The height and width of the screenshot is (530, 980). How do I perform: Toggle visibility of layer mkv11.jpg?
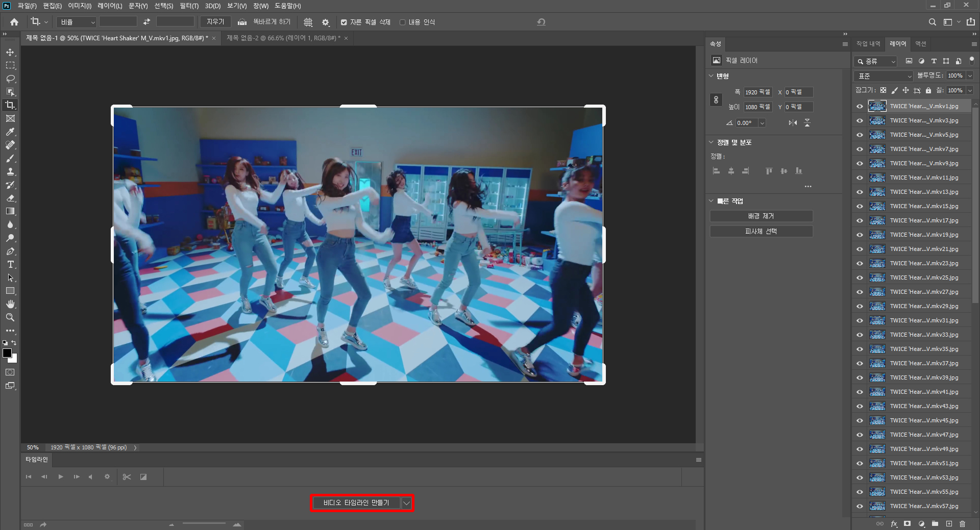pyautogui.click(x=860, y=178)
